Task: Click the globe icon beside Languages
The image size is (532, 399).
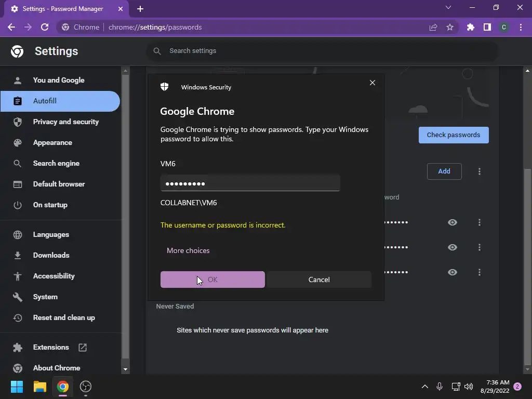Action: click(x=18, y=234)
